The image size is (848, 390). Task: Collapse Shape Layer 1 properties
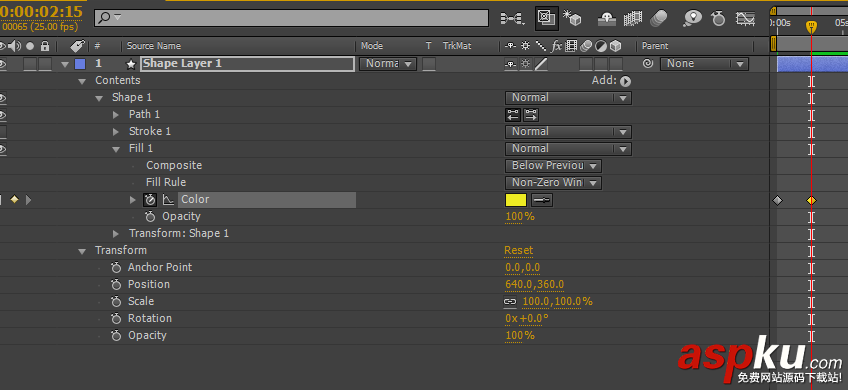[65, 64]
